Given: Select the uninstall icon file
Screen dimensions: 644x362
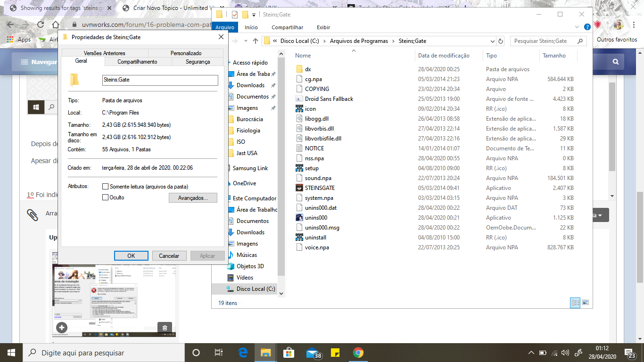Looking at the screenshot, I should [299, 237].
